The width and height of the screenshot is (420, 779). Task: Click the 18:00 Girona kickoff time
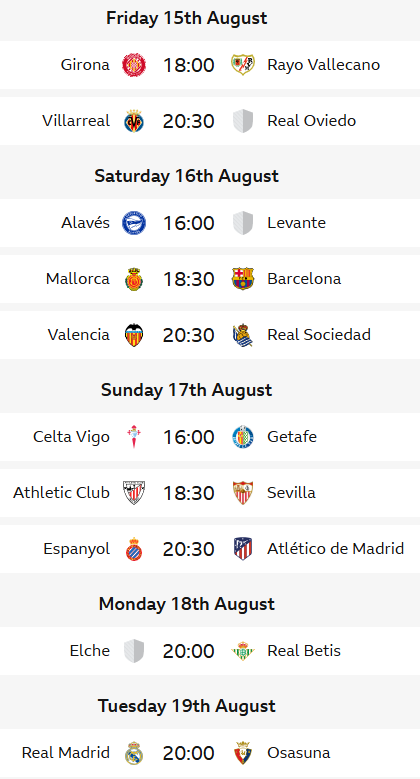pos(188,65)
